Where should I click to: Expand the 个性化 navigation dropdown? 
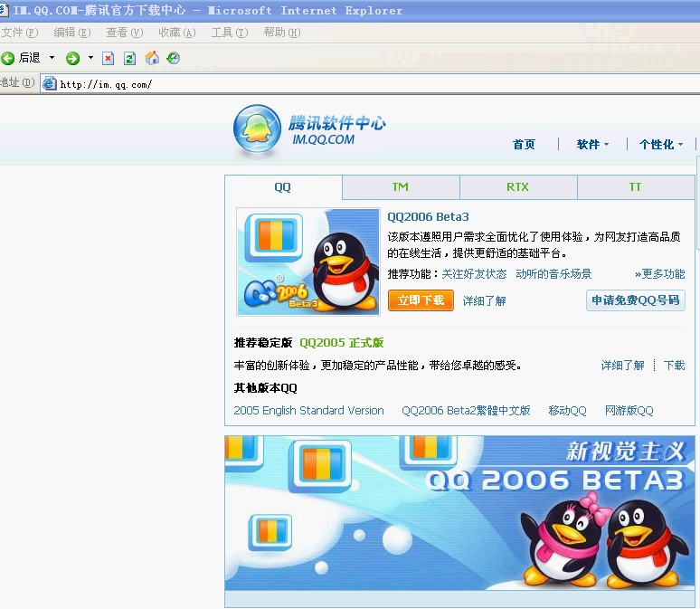661,144
